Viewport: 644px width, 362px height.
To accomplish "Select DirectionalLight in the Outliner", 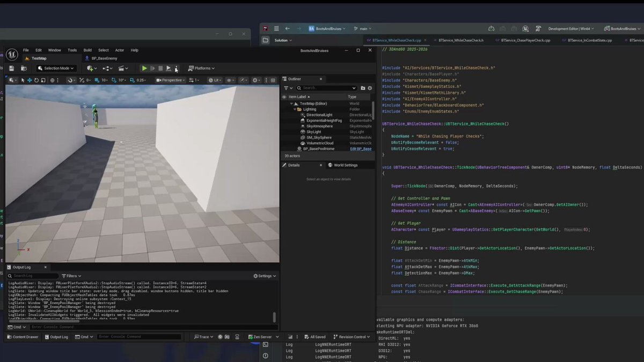I will point(319,115).
